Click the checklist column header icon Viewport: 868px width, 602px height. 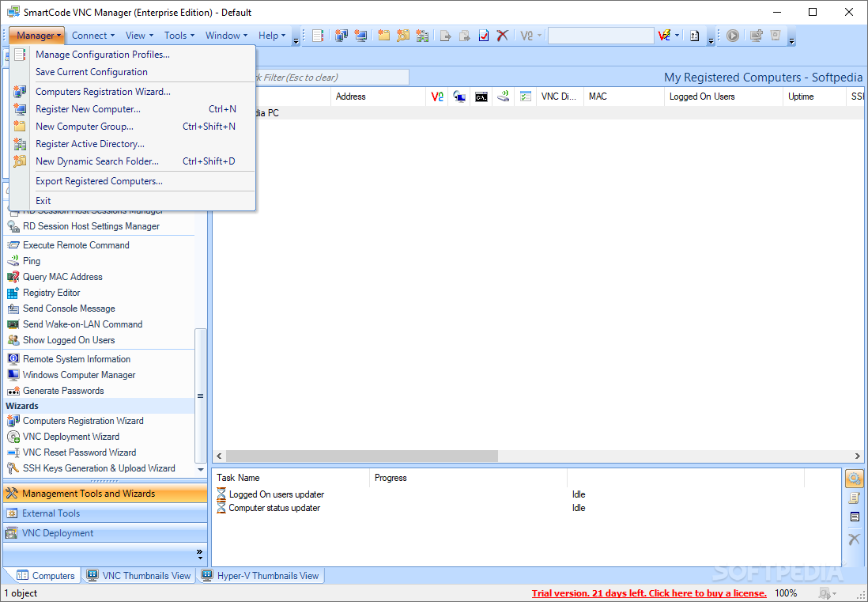[x=526, y=97]
